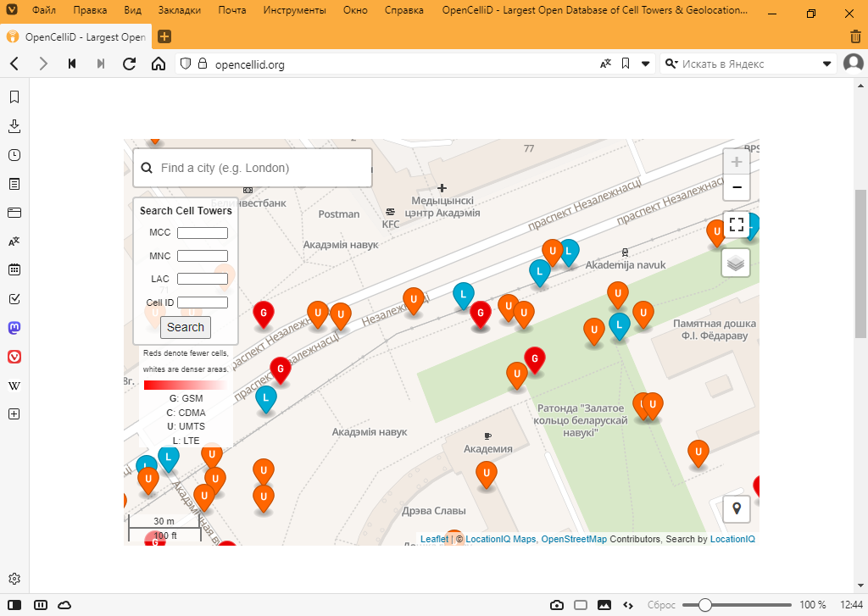868x616 pixels.
Task: Open search engine selector magnifier dropdown
Action: (671, 64)
